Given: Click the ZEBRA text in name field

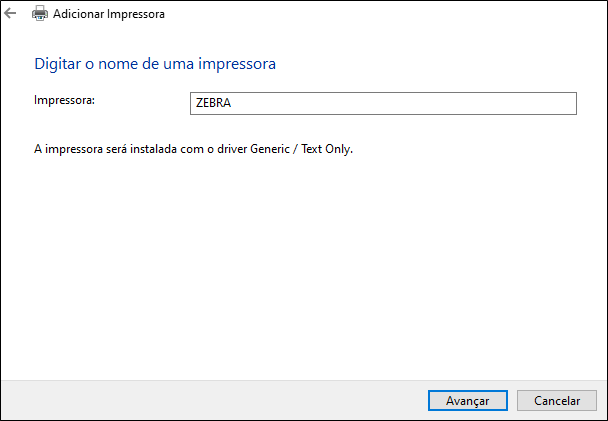Looking at the screenshot, I should [x=213, y=103].
